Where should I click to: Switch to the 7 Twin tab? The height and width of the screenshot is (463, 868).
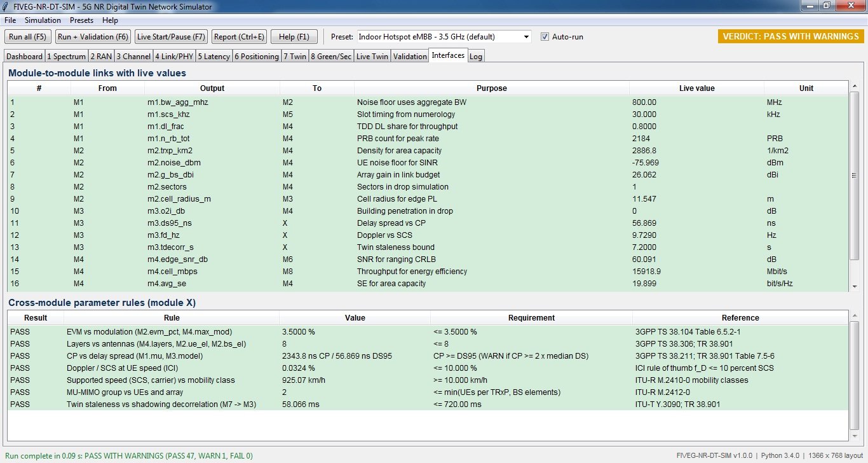[295, 57]
